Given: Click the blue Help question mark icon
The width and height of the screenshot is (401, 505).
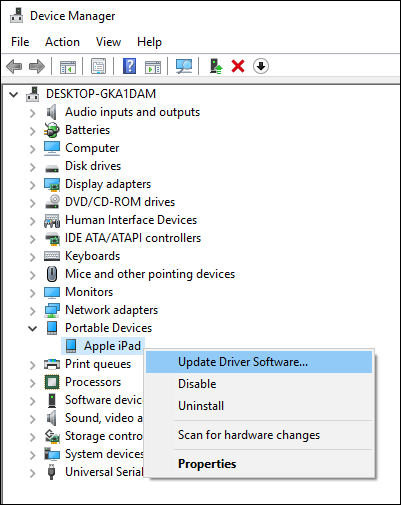Looking at the screenshot, I should click(129, 66).
